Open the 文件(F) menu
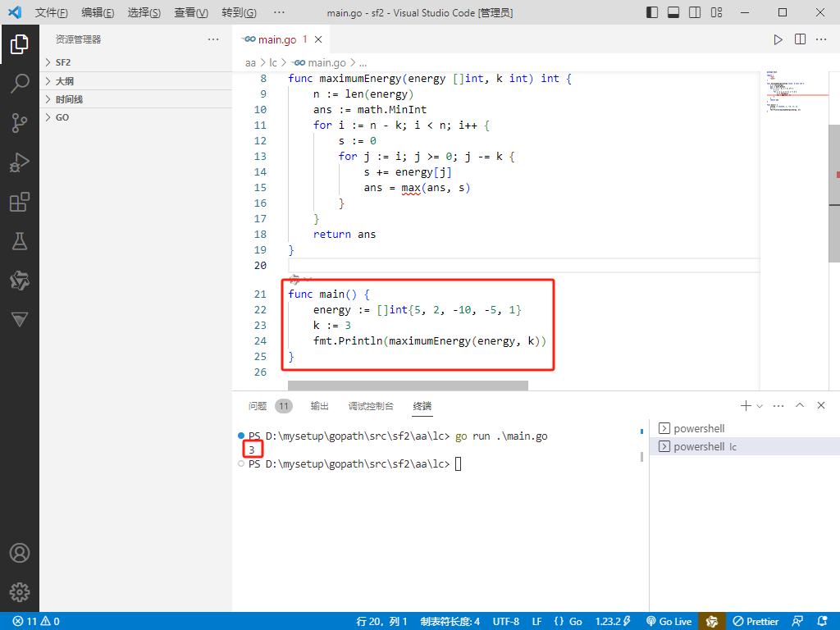Viewport: 840px width, 630px height. pyautogui.click(x=52, y=12)
